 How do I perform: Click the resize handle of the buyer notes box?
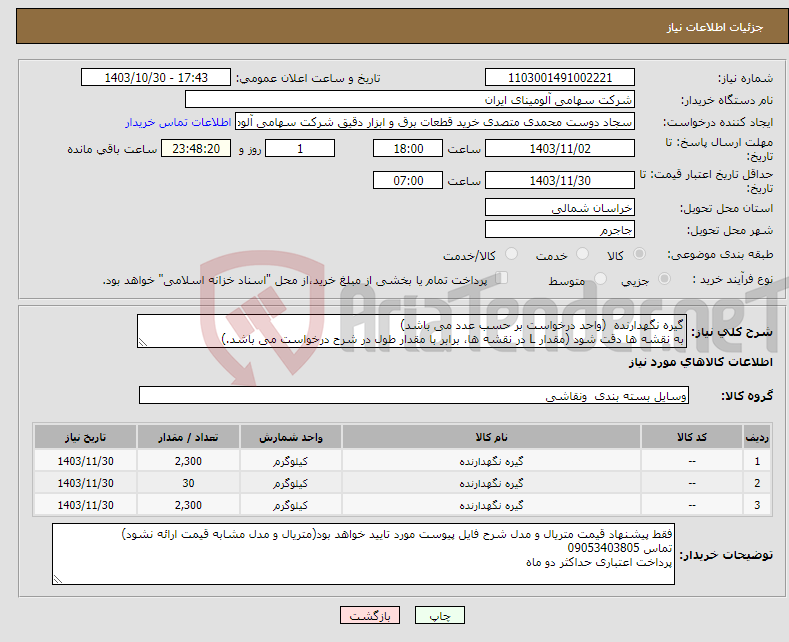tap(58, 579)
